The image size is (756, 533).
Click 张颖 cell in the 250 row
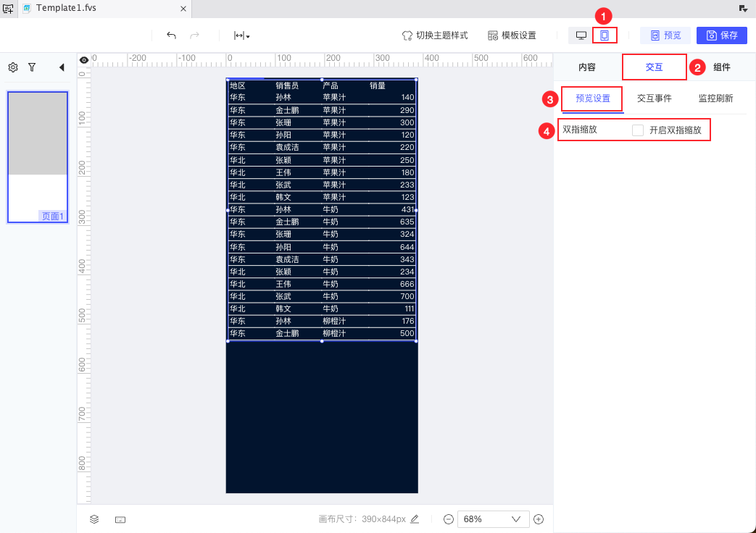(x=283, y=160)
